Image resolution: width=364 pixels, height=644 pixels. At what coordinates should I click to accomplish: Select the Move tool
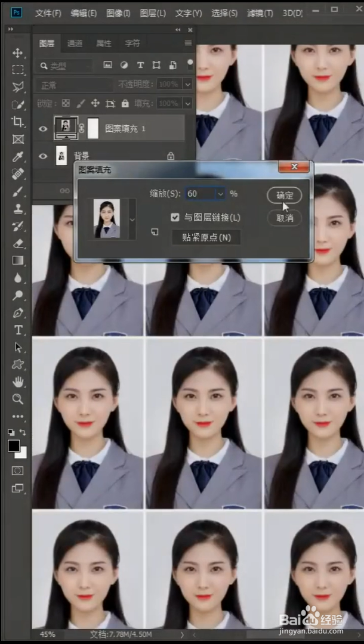pyautogui.click(x=18, y=52)
